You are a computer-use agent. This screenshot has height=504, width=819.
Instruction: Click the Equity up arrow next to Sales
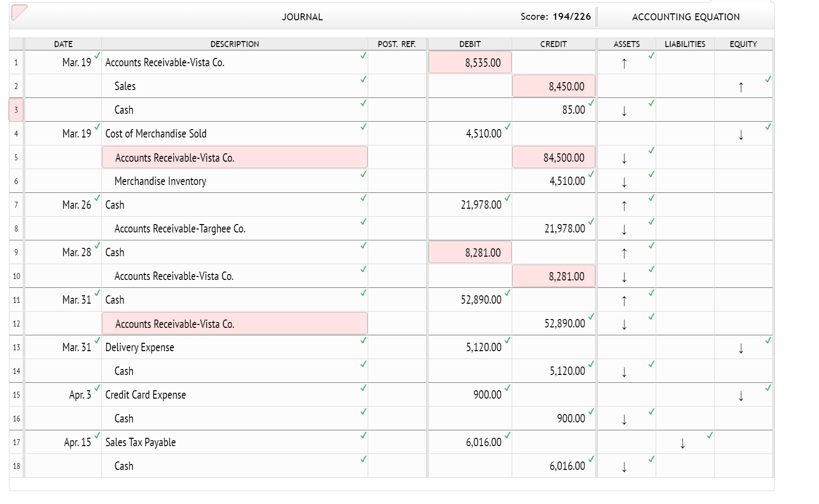741,87
